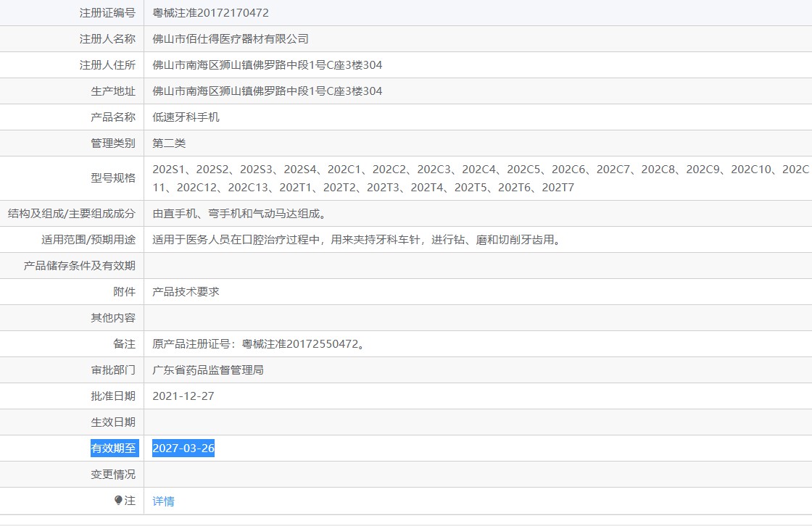Click the 管理类别 label
This screenshot has height=526, width=812.
coord(113,143)
